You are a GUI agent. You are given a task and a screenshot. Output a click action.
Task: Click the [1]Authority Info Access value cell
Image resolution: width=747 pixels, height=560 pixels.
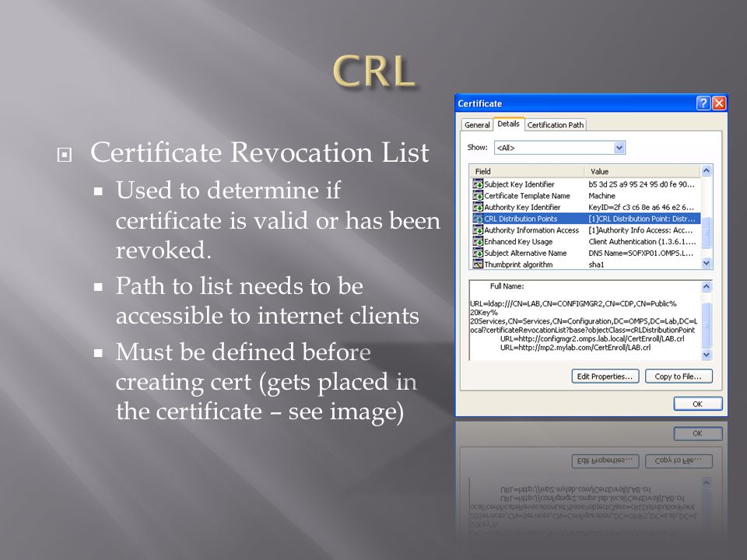(640, 230)
